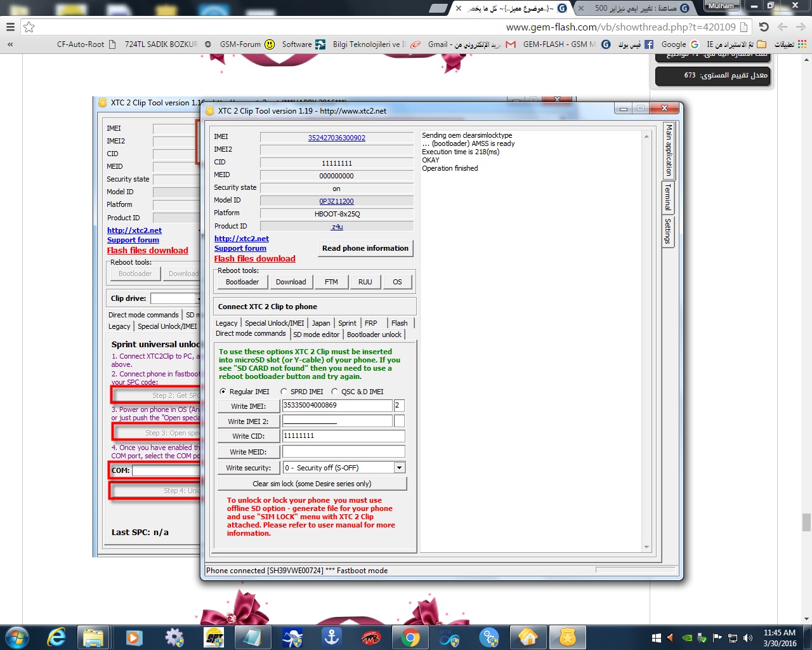Click the Write CID button
The image size is (812, 650).
pos(248,436)
